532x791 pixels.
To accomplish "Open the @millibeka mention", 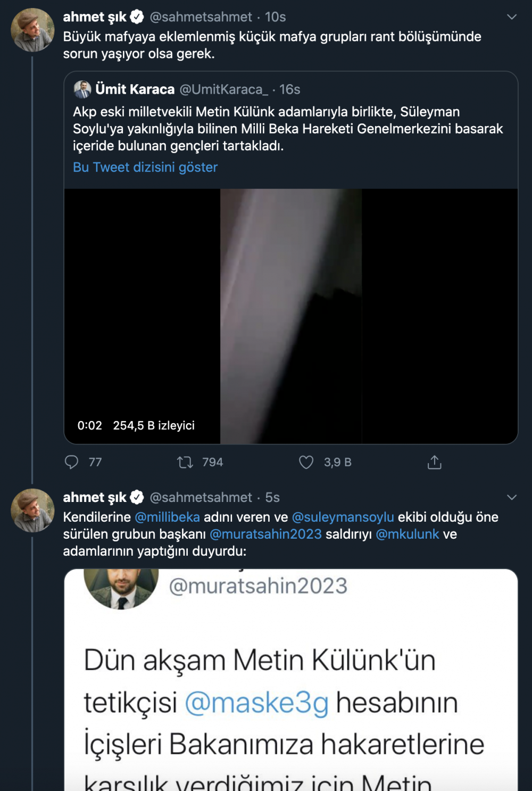I will [x=168, y=517].
